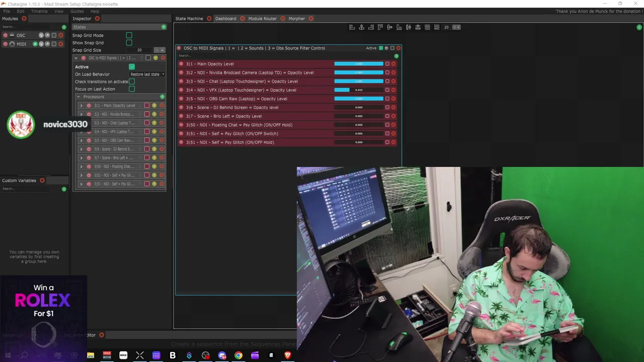
Task: Remove the OSC module with red X
Action: [61, 35]
